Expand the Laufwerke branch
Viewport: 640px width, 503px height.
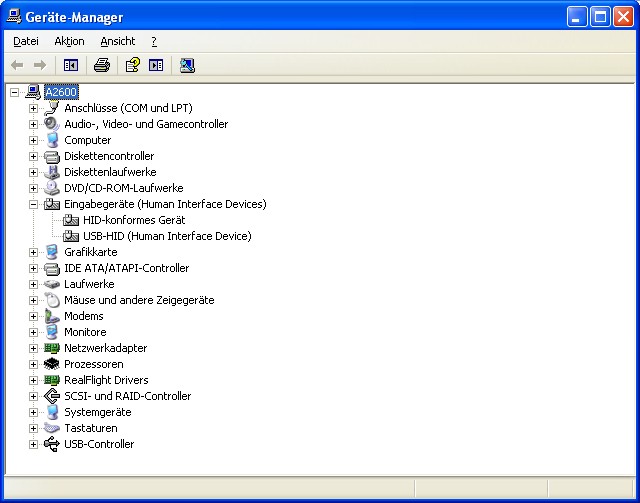[33, 284]
